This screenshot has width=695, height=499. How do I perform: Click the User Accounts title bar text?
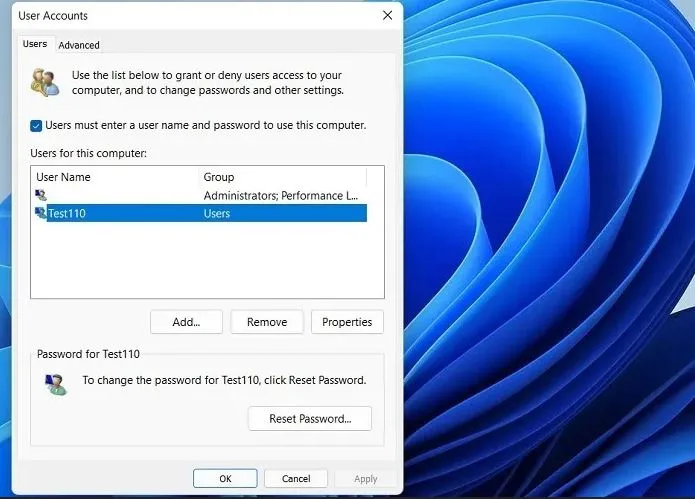[53, 16]
